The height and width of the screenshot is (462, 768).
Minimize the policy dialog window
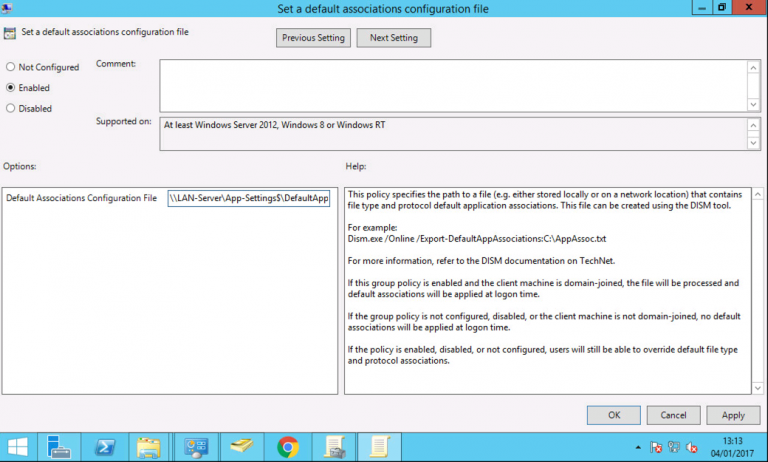702,8
